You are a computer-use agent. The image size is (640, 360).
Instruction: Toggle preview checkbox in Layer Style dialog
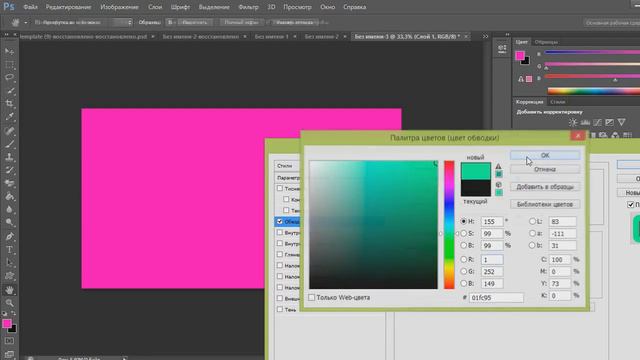[631, 204]
